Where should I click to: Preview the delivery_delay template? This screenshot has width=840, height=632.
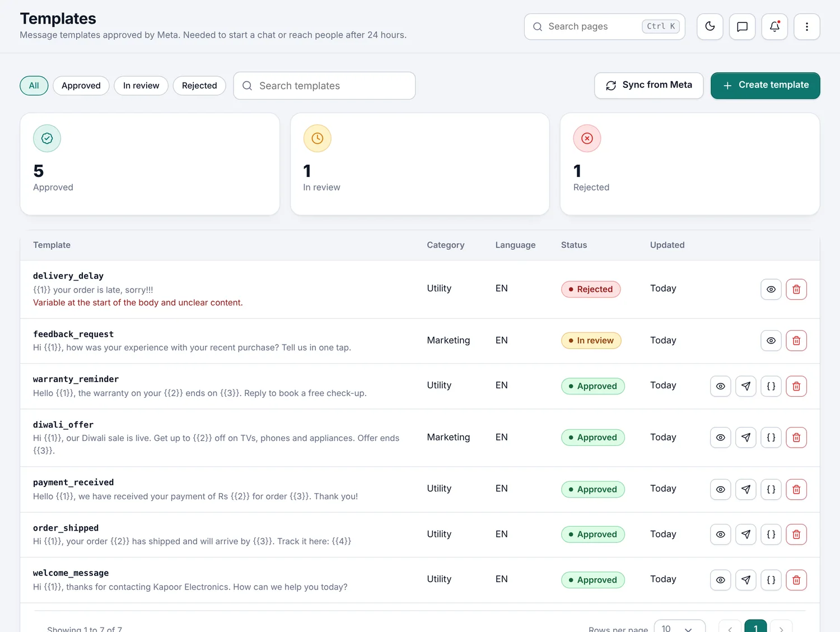point(771,289)
